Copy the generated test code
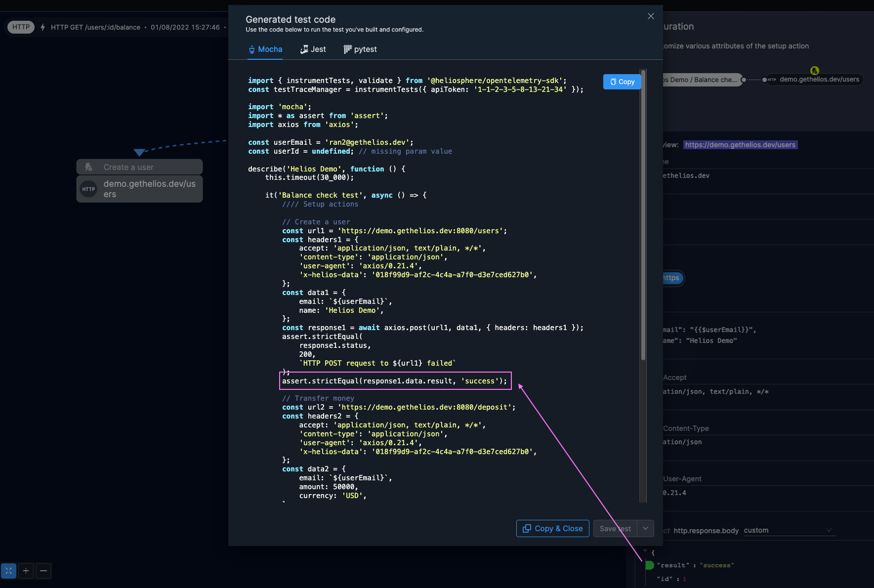This screenshot has height=588, width=874. tap(622, 82)
